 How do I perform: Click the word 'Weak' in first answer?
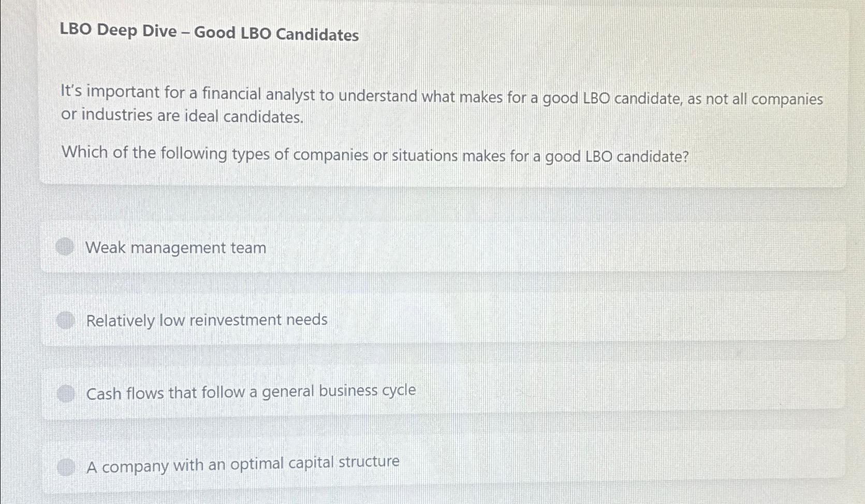[106, 247]
